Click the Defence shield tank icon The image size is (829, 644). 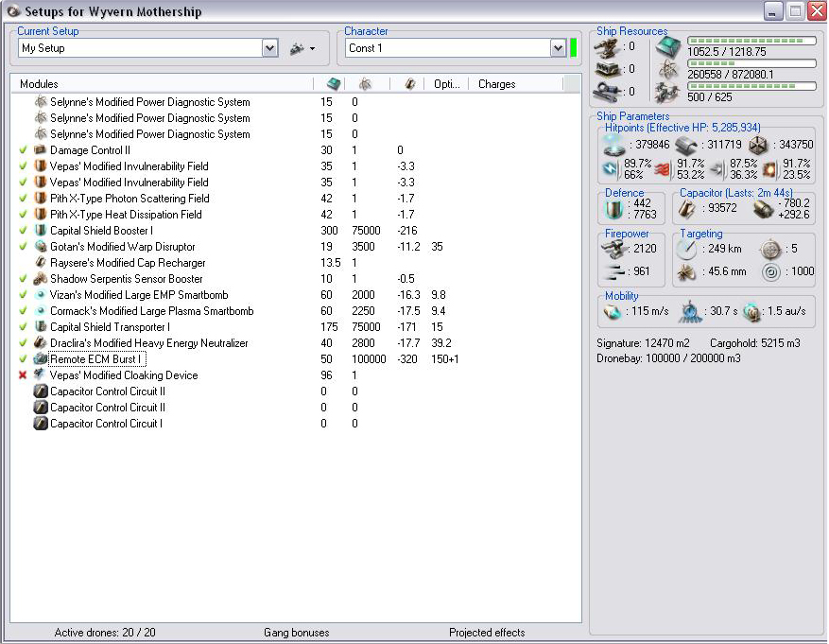click(614, 209)
